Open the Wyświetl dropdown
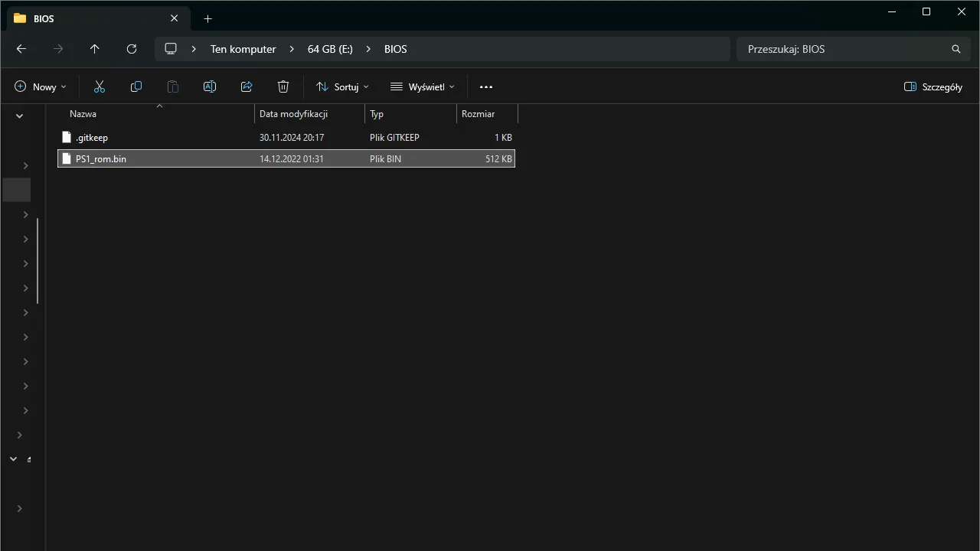The width and height of the screenshot is (980, 551). tap(423, 86)
